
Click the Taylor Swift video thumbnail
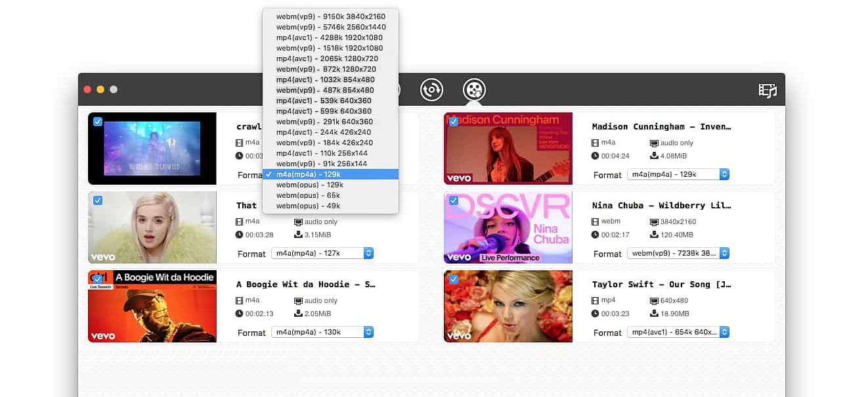[508, 307]
